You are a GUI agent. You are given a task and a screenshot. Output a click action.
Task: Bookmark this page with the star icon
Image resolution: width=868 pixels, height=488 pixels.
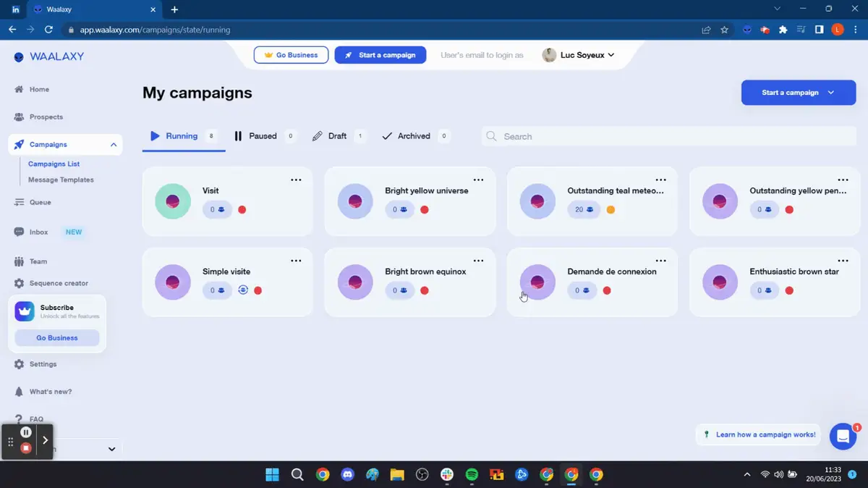click(724, 30)
